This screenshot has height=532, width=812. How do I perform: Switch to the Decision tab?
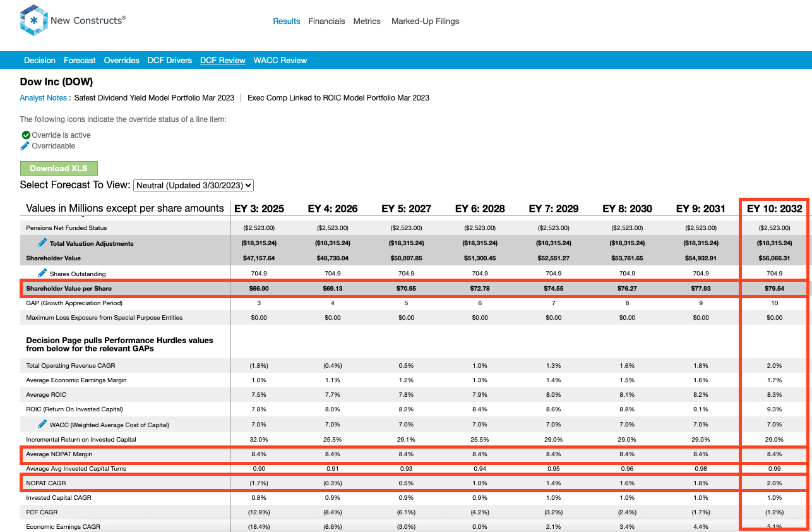click(x=40, y=61)
